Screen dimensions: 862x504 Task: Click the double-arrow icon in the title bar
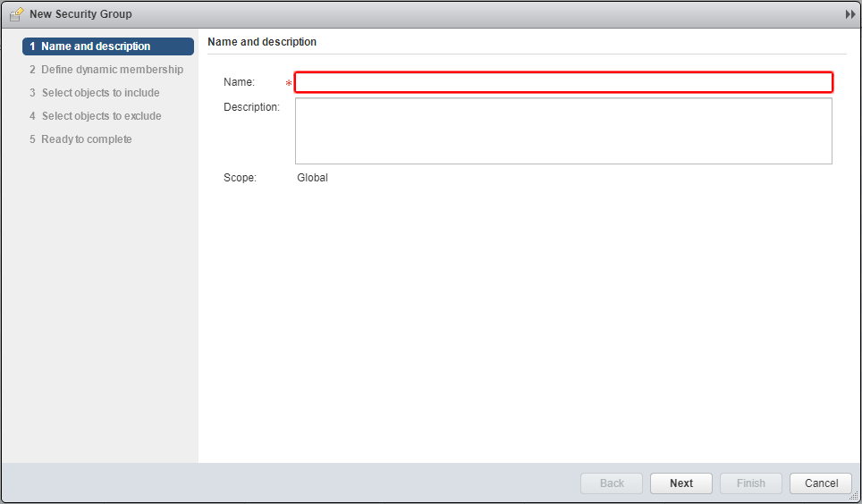tap(849, 14)
